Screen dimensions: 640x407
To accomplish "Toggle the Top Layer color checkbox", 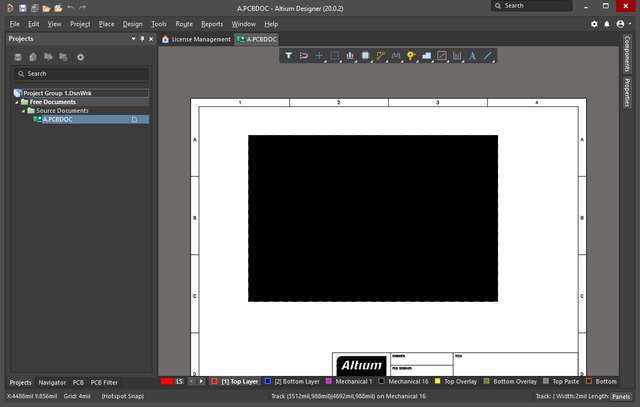I will coord(214,381).
